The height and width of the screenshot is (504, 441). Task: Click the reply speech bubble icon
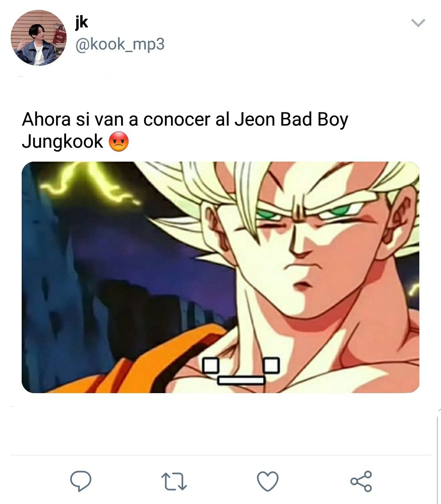(81, 481)
